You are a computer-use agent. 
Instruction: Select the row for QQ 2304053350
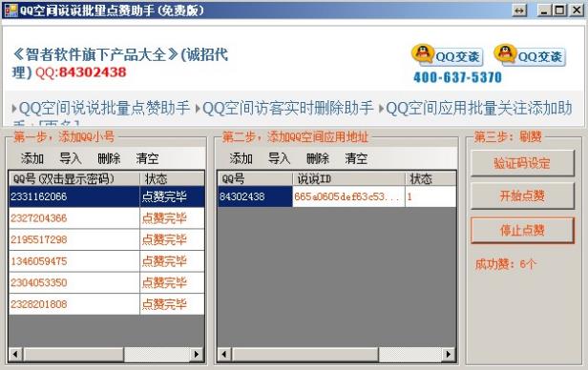pyautogui.click(x=107, y=282)
